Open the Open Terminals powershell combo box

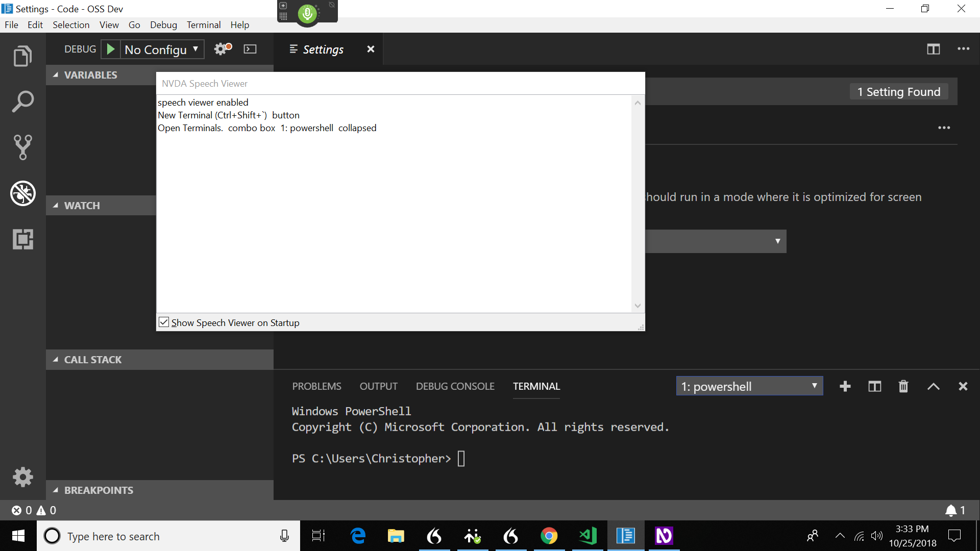coord(749,386)
